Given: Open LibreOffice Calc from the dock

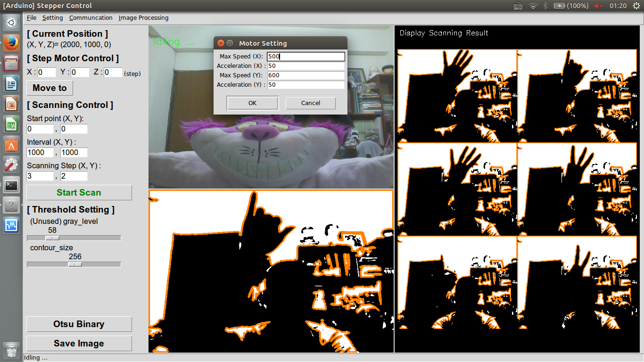Looking at the screenshot, I should click(11, 125).
